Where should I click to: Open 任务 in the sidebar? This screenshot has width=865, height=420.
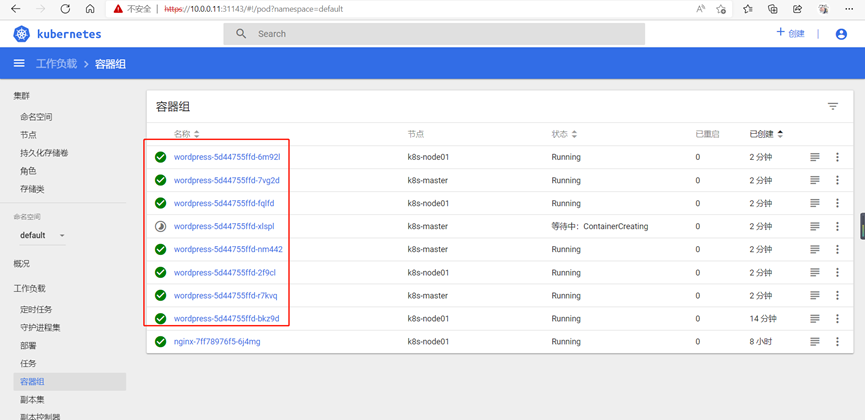28,364
